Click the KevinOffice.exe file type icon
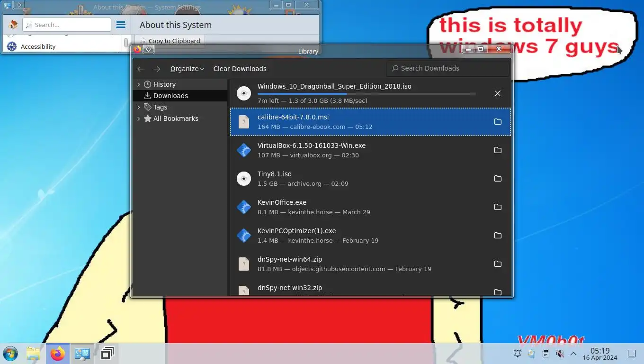 (x=243, y=207)
